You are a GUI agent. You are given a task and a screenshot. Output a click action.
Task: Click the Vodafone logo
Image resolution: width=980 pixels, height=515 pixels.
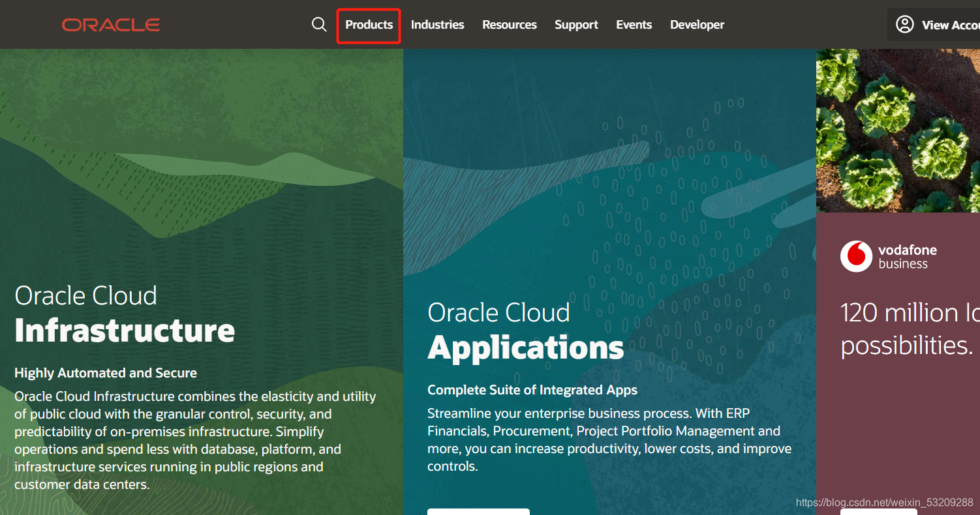[856, 256]
